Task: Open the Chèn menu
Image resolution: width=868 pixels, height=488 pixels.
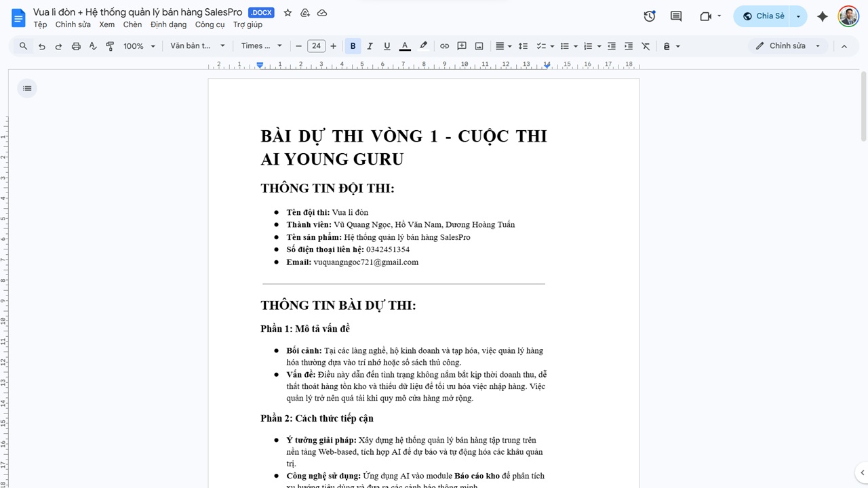Action: (x=132, y=24)
